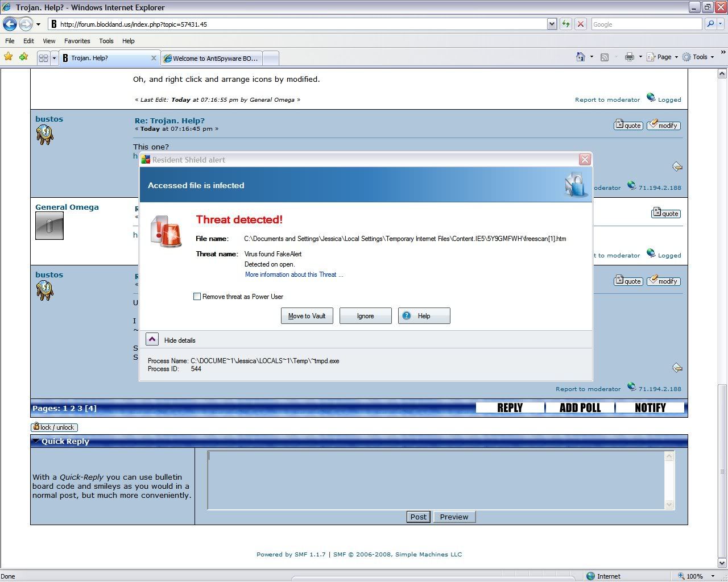
Task: Enable Remove threat as Power User checkbox
Action: coord(197,297)
